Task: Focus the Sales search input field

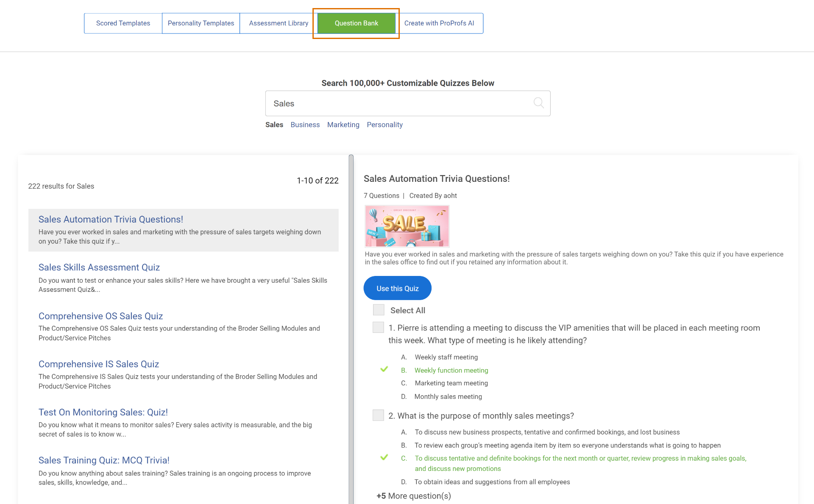Action: tap(399, 103)
